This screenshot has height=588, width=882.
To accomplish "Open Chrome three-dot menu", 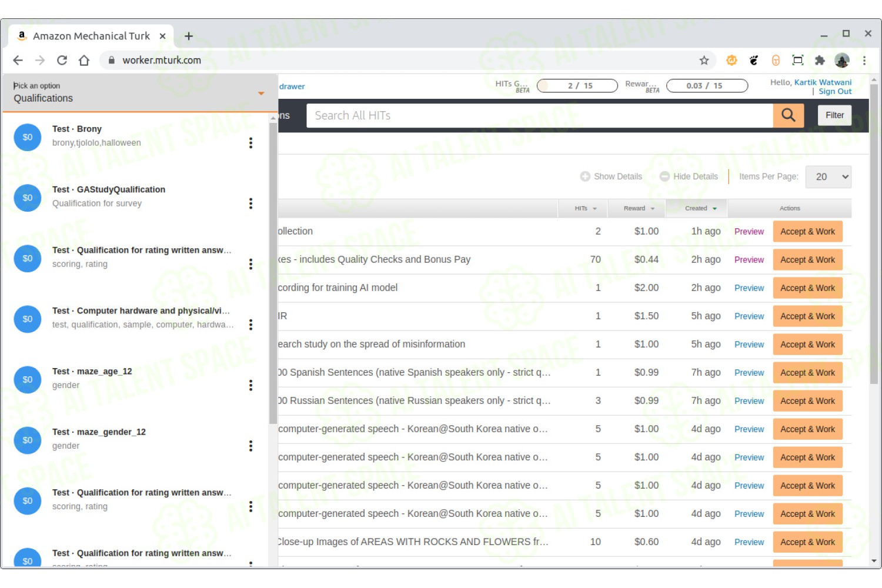I will click(x=864, y=60).
